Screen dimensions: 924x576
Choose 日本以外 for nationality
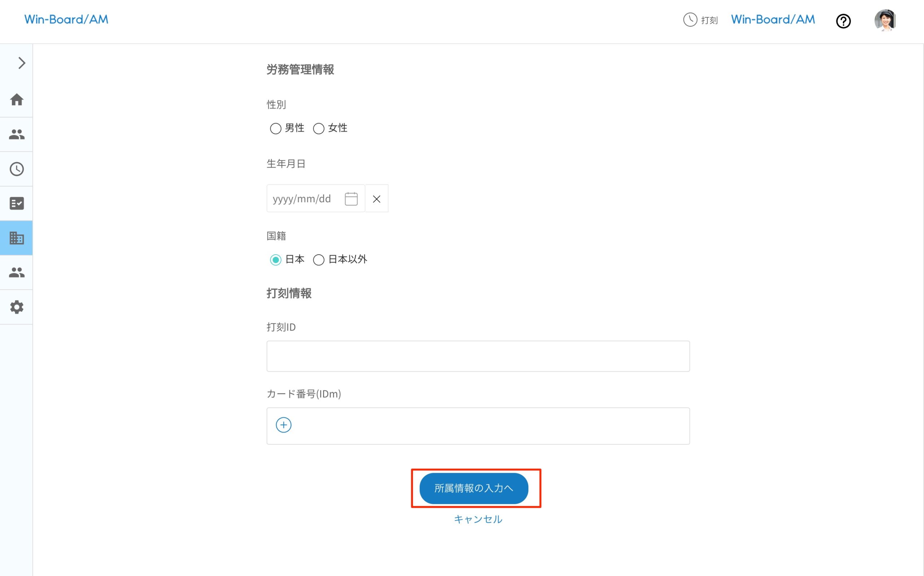pyautogui.click(x=319, y=260)
